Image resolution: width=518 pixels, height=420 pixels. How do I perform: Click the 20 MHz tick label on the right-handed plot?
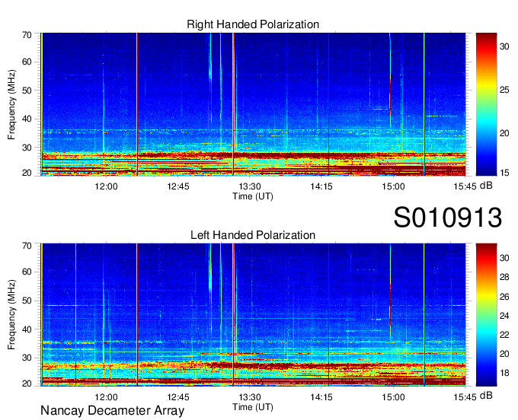27,173
